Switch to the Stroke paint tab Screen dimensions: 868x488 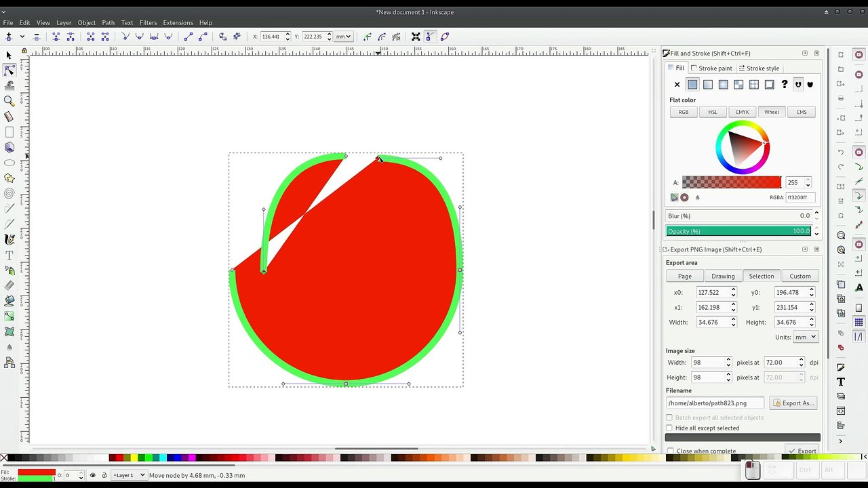point(711,68)
